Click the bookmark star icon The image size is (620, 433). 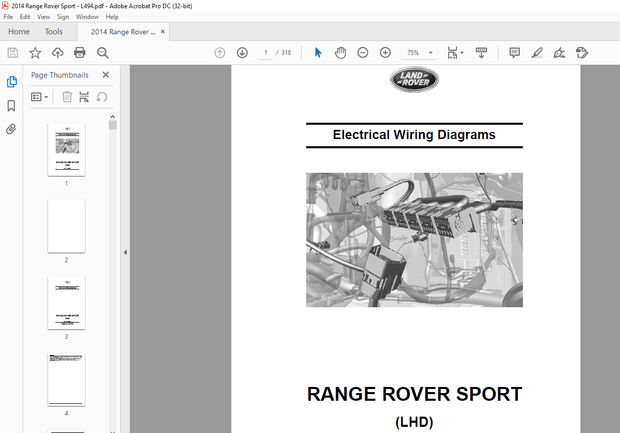tap(35, 52)
